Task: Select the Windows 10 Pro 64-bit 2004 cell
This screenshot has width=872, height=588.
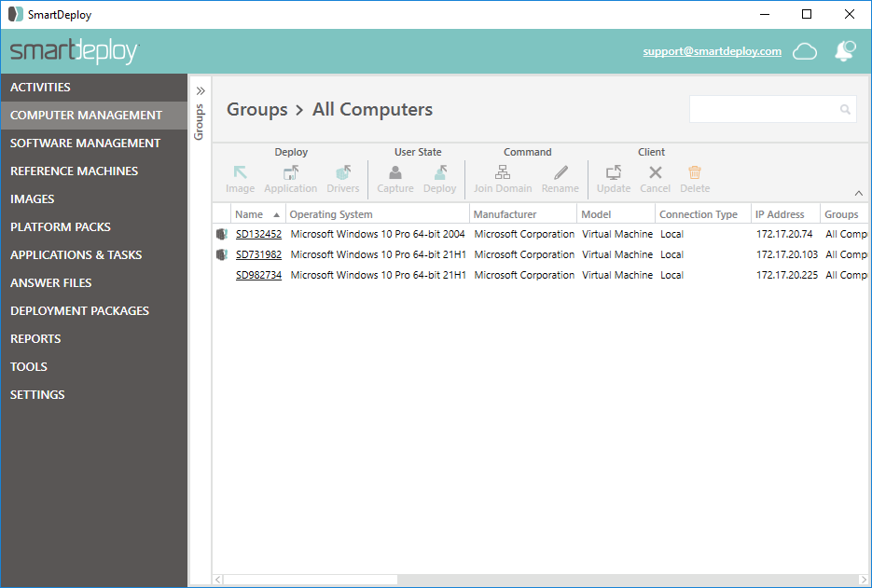Action: tap(378, 234)
